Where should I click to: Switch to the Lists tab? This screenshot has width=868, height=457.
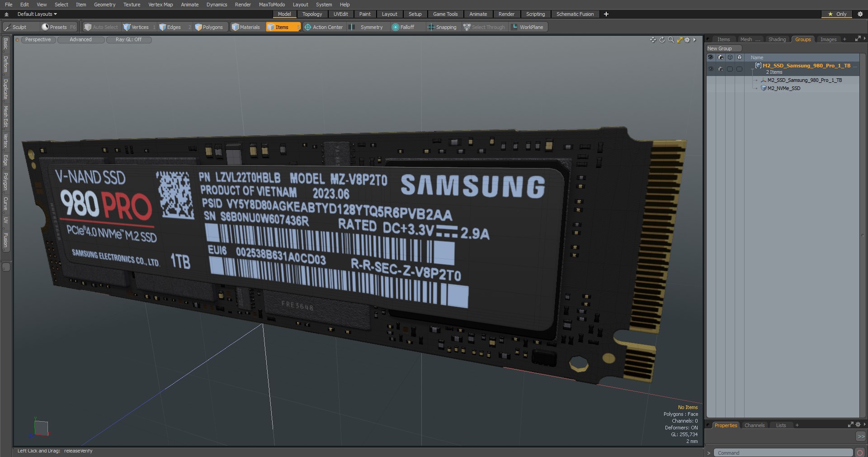pos(781,425)
